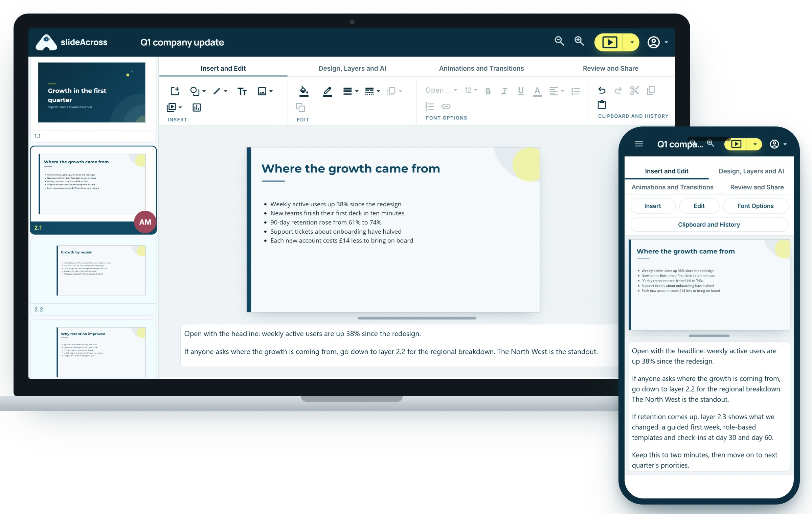812x514 pixels.
Task: Start presentation with desktop play button
Action: pyautogui.click(x=609, y=42)
